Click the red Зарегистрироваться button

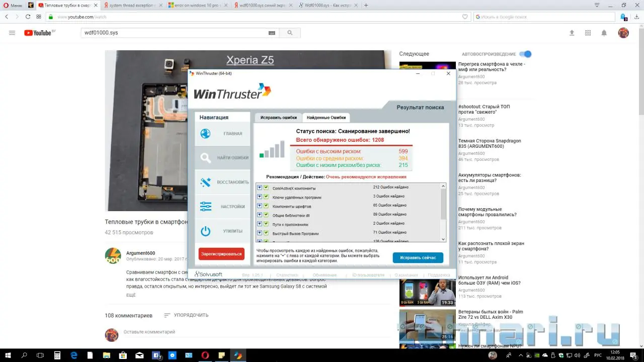(x=221, y=254)
